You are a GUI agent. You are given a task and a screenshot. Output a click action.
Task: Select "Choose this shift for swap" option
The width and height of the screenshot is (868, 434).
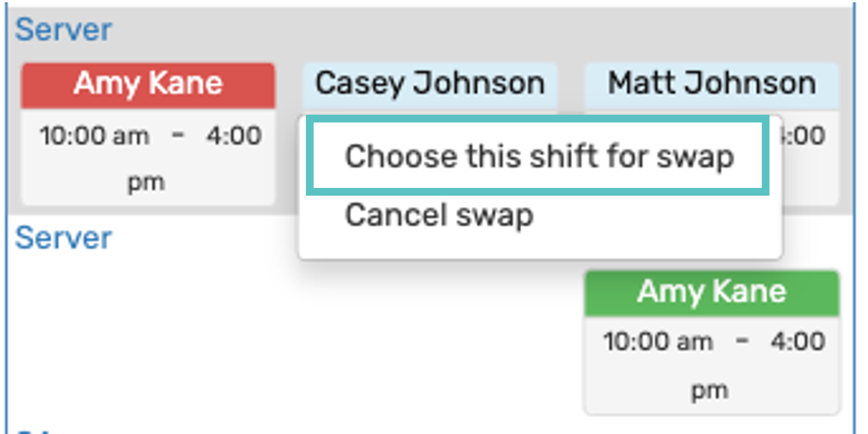[539, 156]
